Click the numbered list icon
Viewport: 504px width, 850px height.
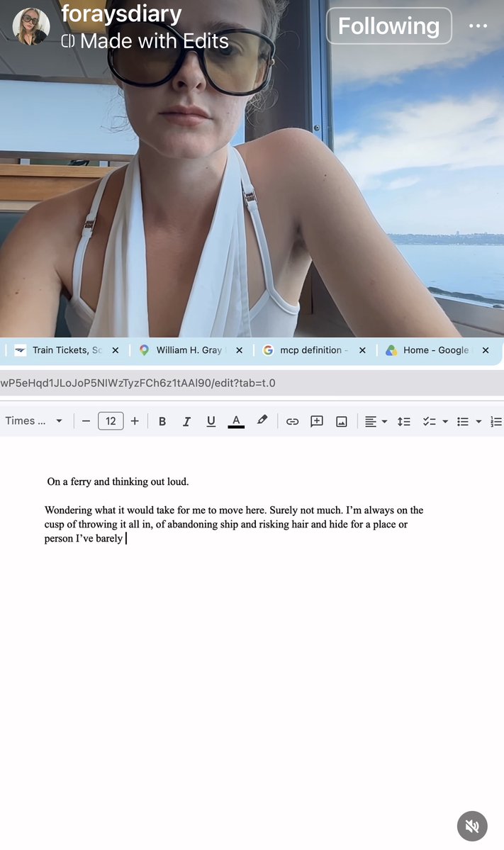point(496,421)
